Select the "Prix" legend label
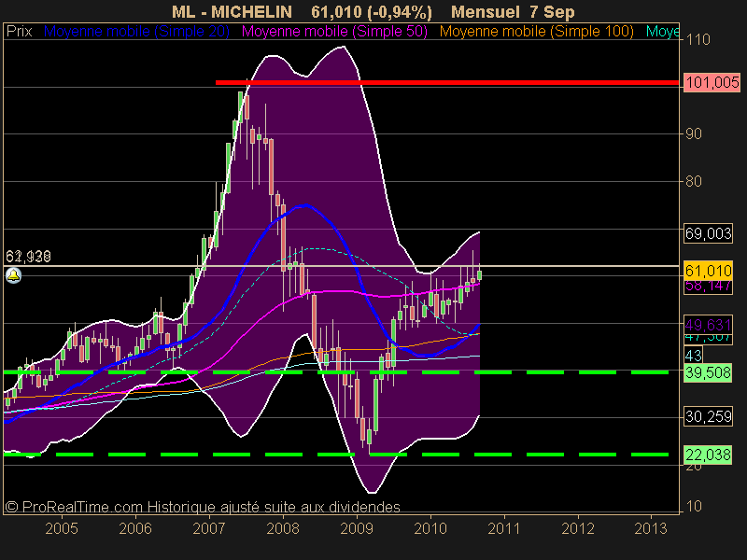The image size is (747, 560). 19,32
